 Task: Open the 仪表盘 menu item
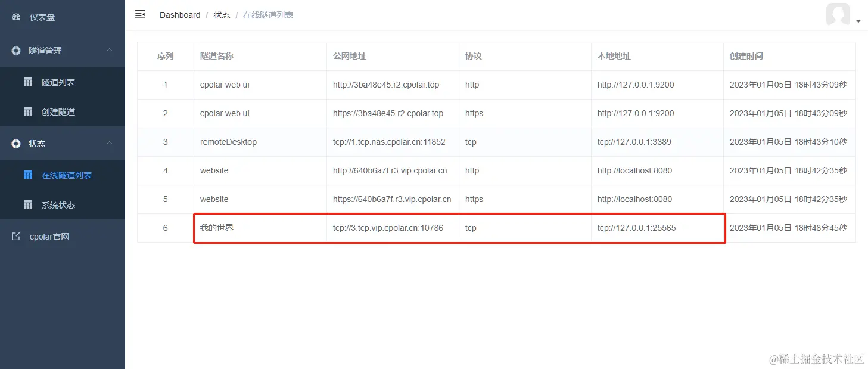tap(63, 17)
